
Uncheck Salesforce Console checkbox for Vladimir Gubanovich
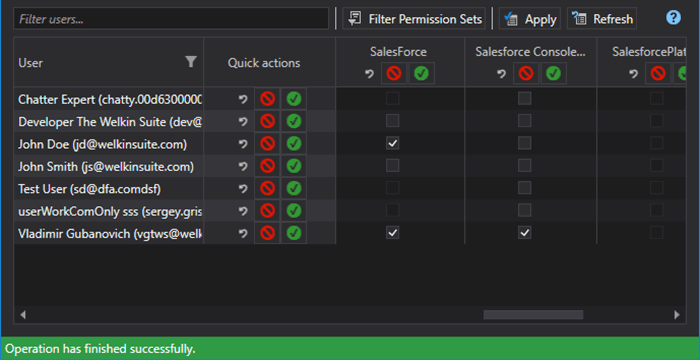click(525, 233)
